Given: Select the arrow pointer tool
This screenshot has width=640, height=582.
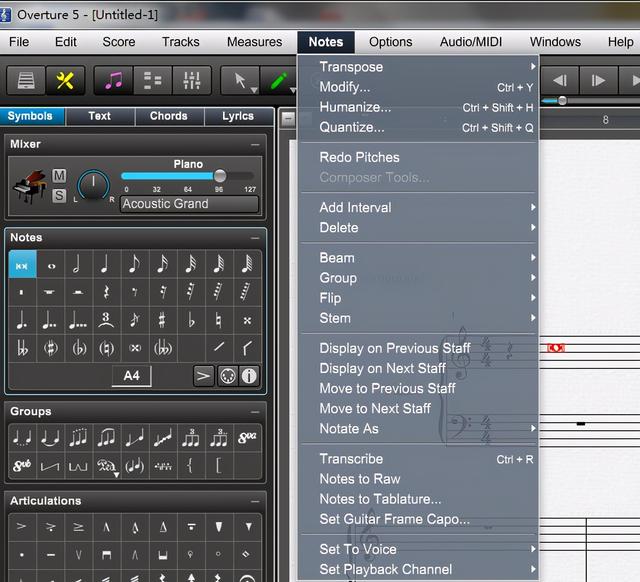Looking at the screenshot, I should tap(240, 80).
